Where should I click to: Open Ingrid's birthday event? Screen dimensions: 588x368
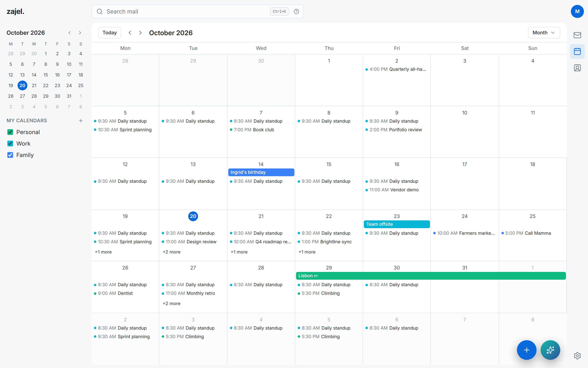click(x=261, y=172)
